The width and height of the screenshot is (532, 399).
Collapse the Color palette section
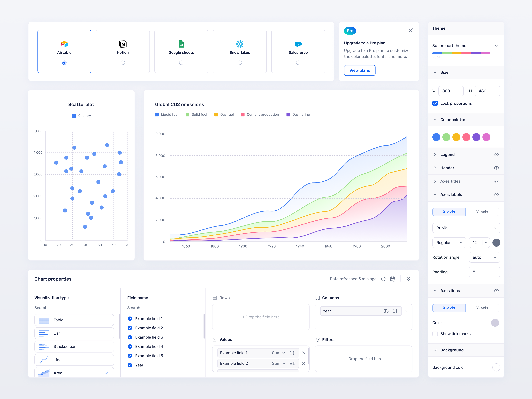pyautogui.click(x=435, y=119)
